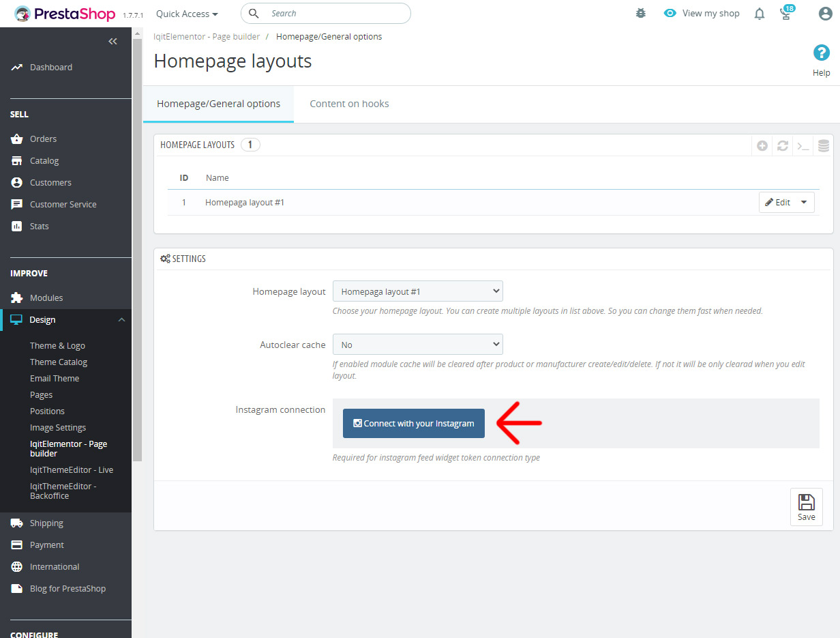Click the search magnifier icon

point(254,13)
